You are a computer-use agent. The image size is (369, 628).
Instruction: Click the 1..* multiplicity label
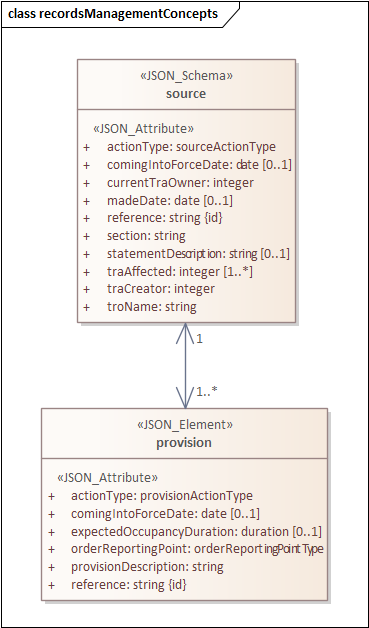[207, 392]
